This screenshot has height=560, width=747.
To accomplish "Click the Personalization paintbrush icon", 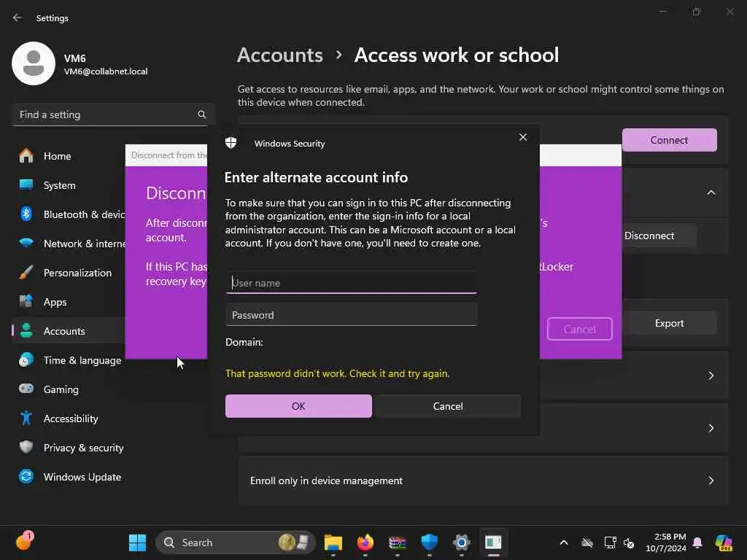I will 26,273.
